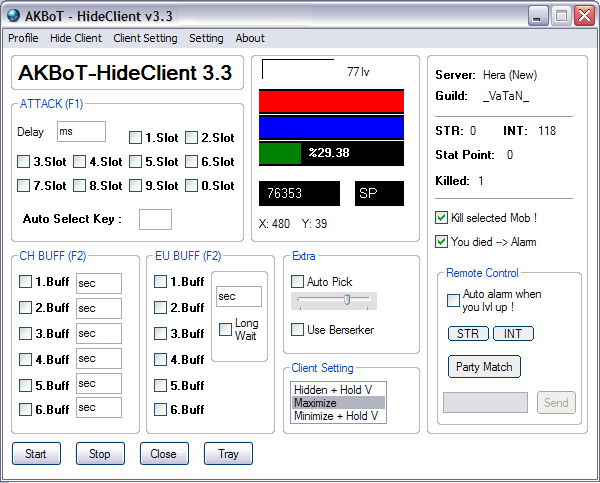Viewport: 600px width, 483px height.
Task: Enable the 1.Slot attack checkbox
Action: (x=136, y=138)
